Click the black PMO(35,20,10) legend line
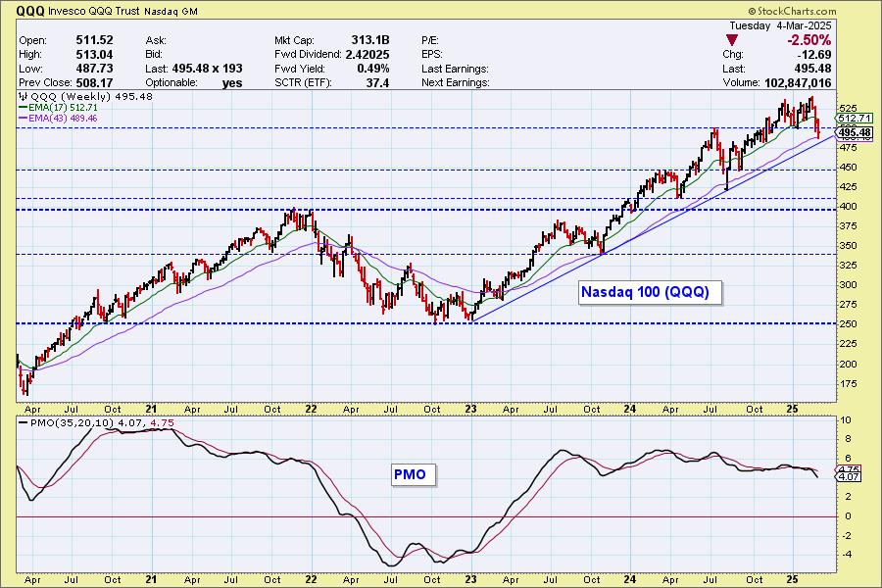 tap(24, 423)
